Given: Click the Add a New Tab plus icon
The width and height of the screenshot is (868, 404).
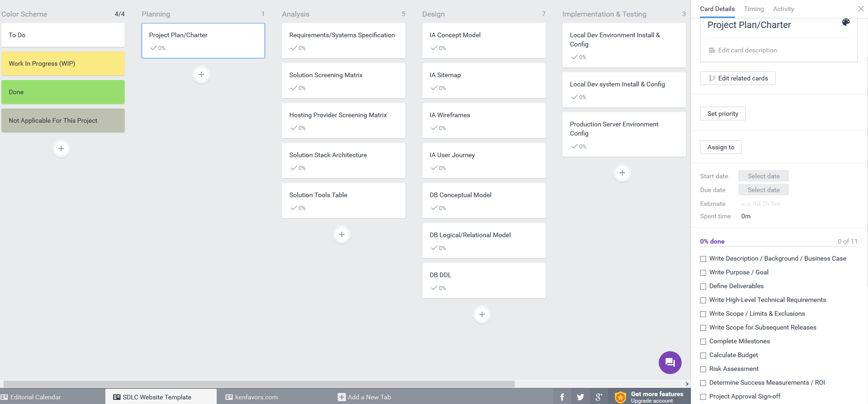Looking at the screenshot, I should pos(342,397).
